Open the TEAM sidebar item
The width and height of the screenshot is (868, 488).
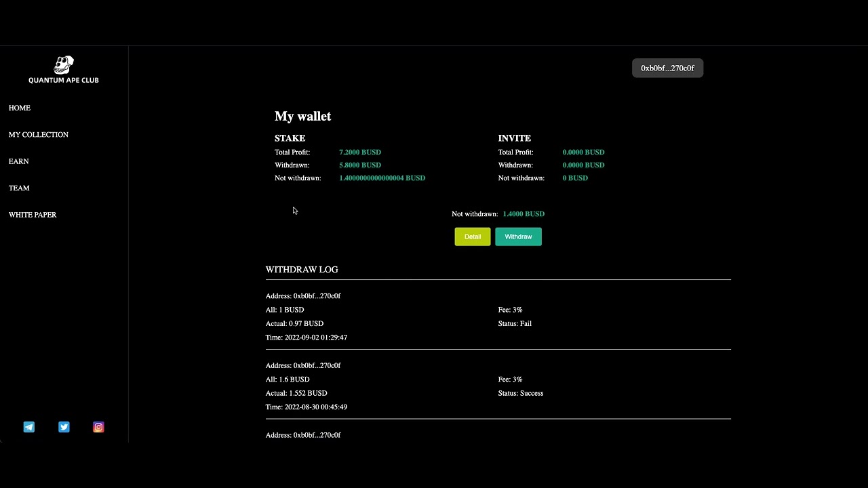click(x=19, y=188)
